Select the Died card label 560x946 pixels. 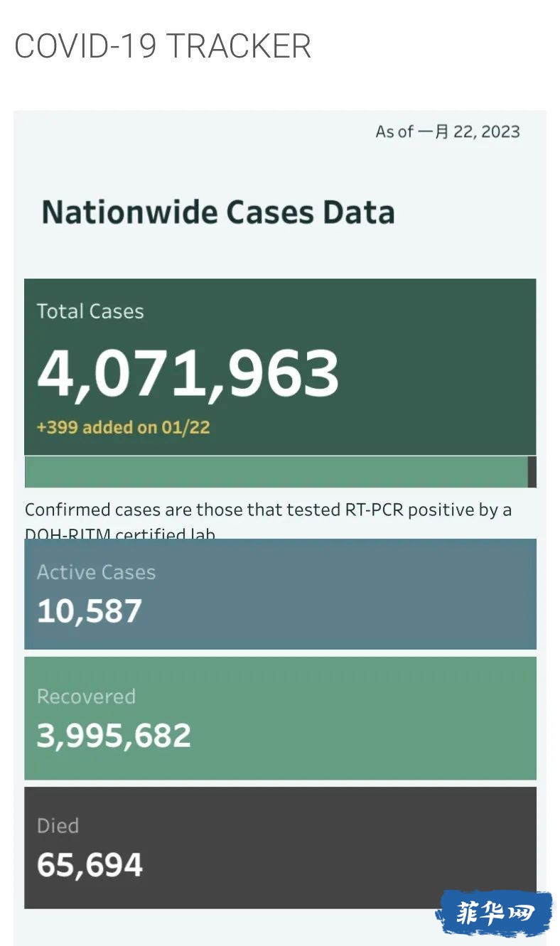click(58, 826)
